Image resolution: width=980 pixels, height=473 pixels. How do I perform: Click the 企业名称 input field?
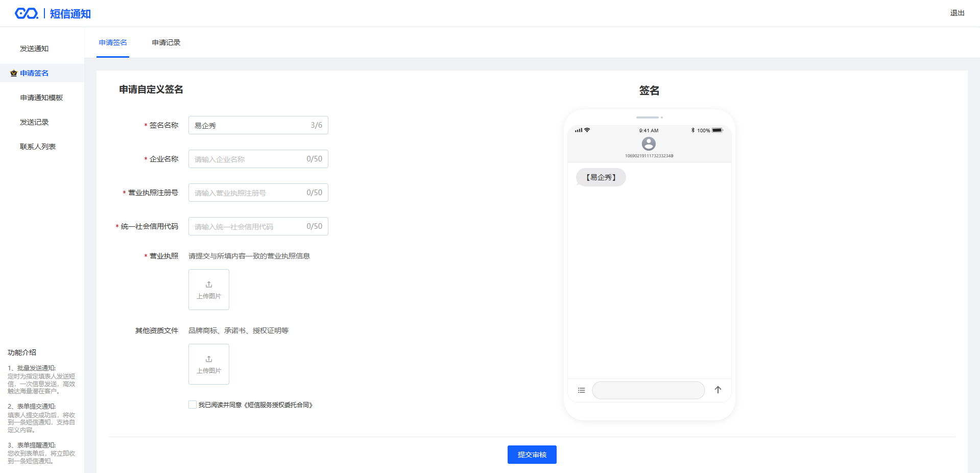258,159
